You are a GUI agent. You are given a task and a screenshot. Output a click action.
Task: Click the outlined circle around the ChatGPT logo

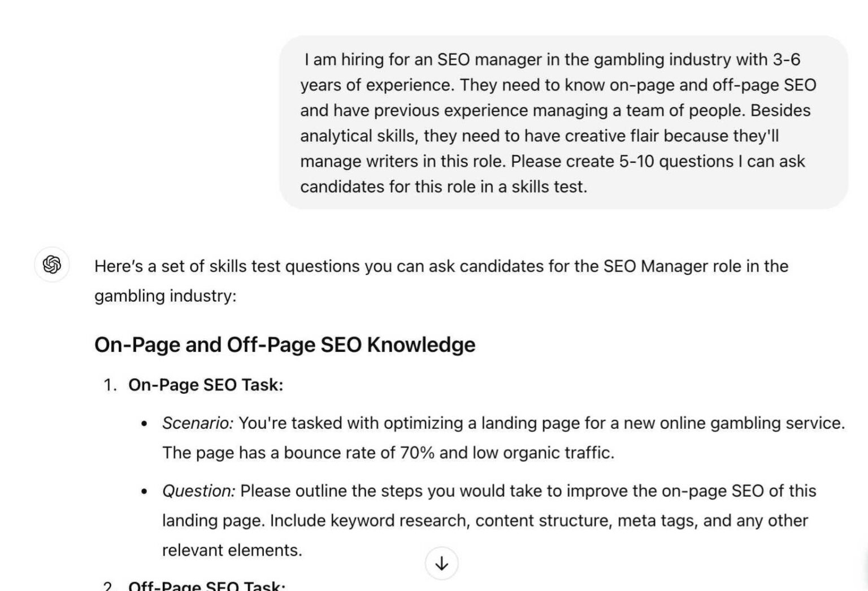click(x=51, y=266)
